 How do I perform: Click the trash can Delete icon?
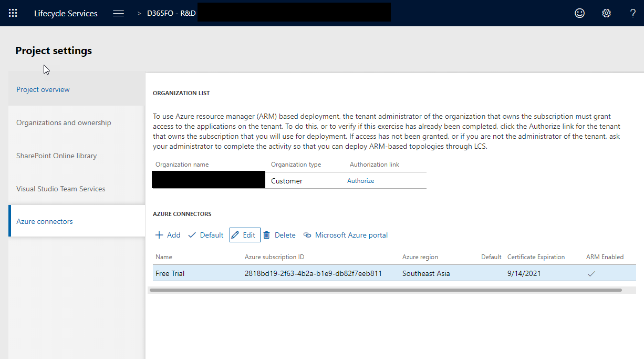[x=267, y=235]
